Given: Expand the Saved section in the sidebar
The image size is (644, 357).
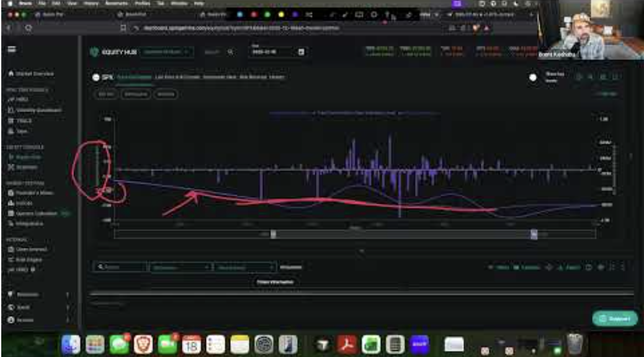Looking at the screenshot, I should click(37, 307).
